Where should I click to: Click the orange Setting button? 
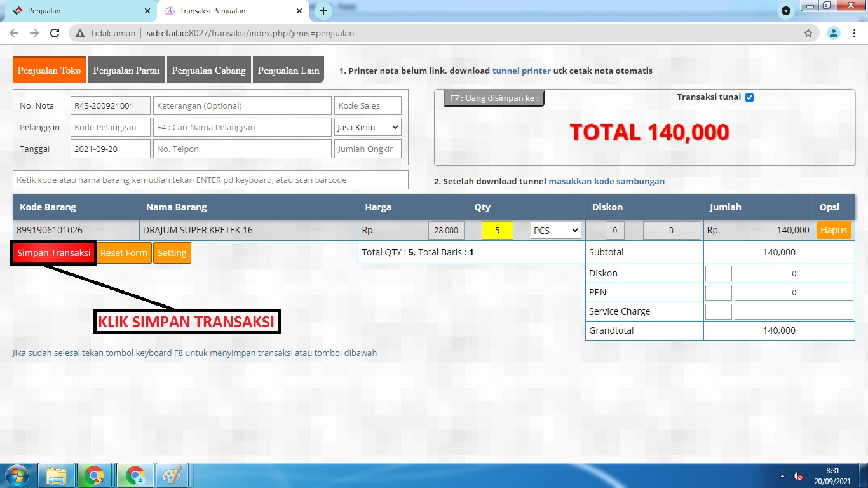[x=172, y=253]
